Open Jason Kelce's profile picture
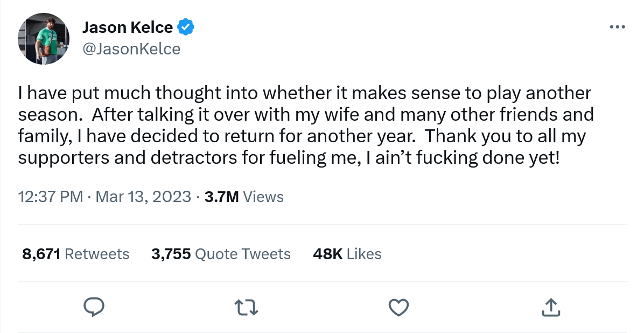Screen dimensions: 644x333 [x=44, y=39]
